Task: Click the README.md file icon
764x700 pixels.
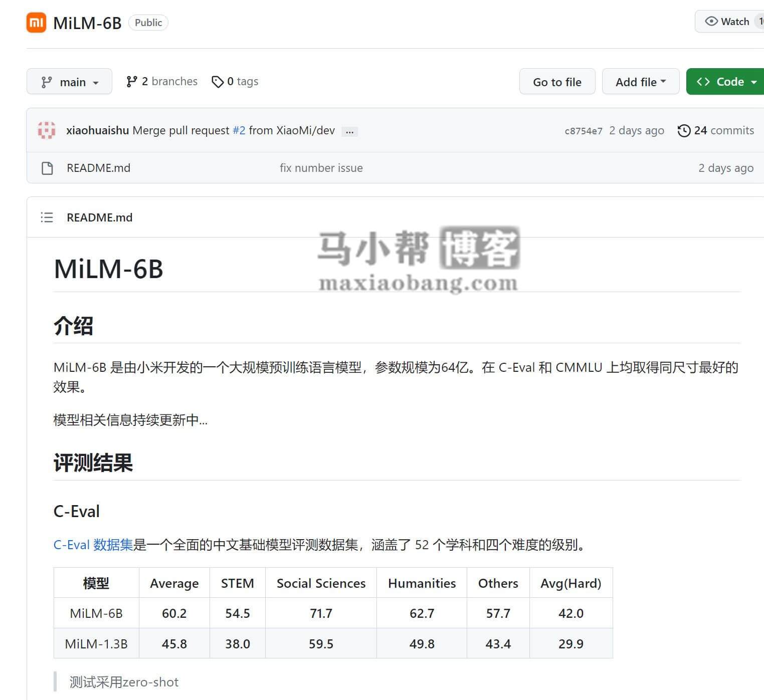Action: click(x=47, y=168)
